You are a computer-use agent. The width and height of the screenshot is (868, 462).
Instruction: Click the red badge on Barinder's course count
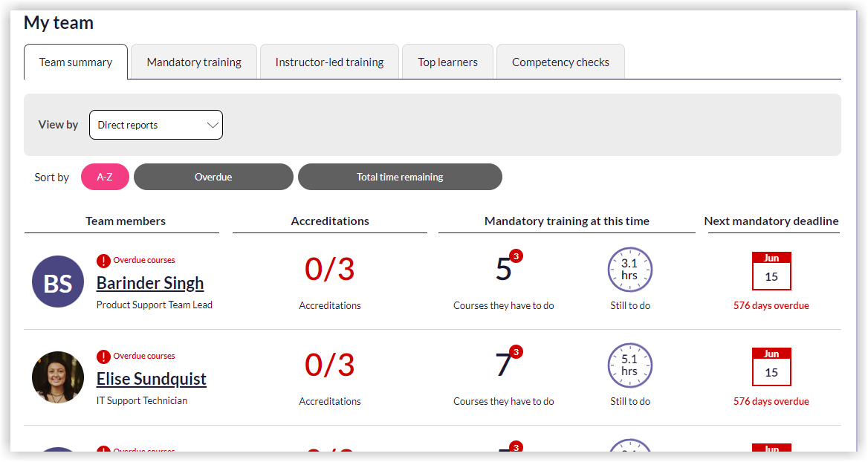(516, 256)
